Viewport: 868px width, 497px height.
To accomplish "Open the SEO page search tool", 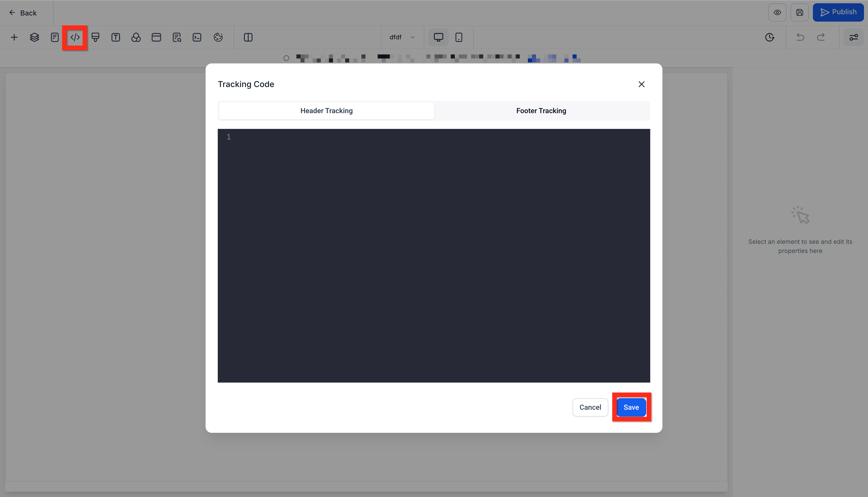I will (177, 37).
